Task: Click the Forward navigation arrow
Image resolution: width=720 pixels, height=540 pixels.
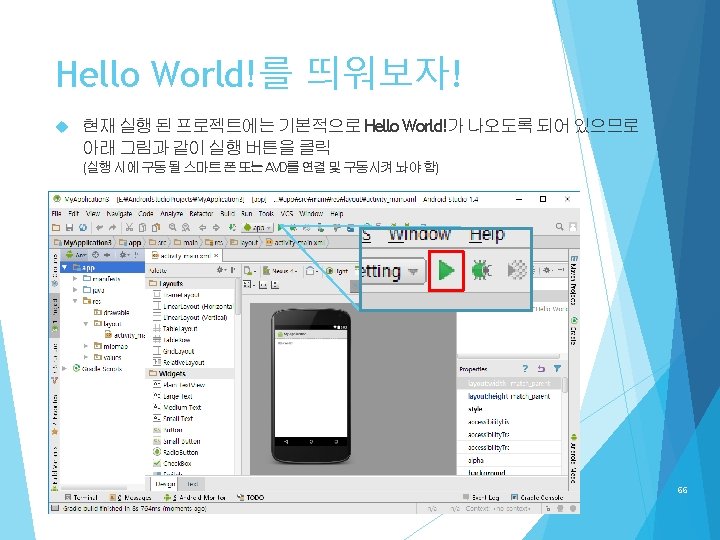Action: tap(216, 227)
